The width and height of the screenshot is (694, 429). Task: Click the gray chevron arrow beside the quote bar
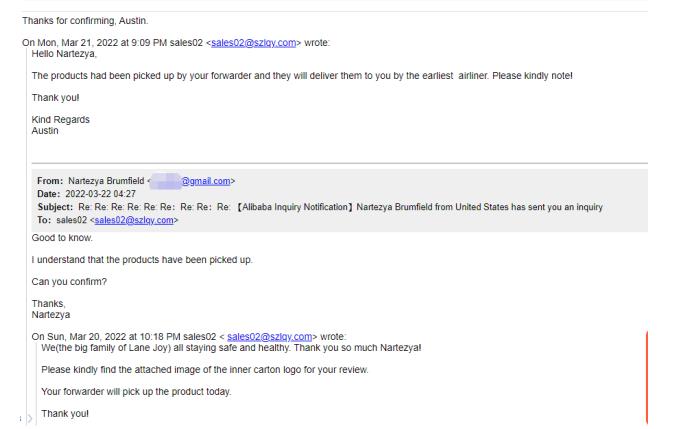coord(30,418)
